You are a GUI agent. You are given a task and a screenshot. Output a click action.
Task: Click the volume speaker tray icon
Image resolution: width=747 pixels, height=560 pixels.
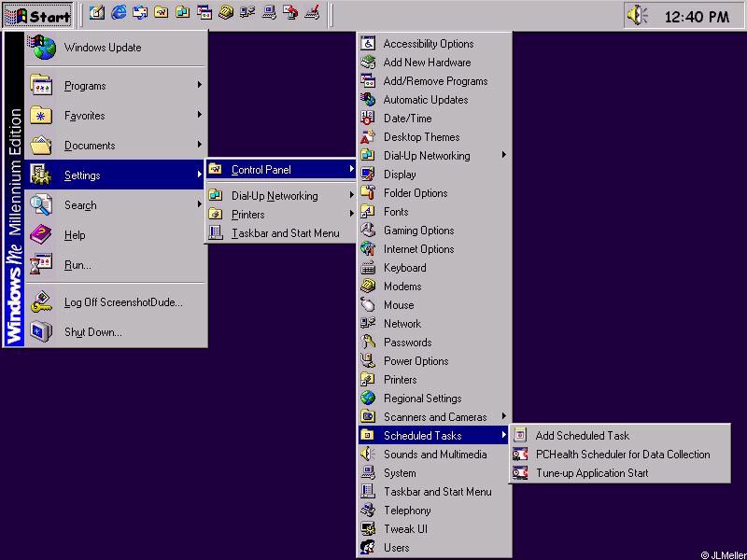[637, 16]
